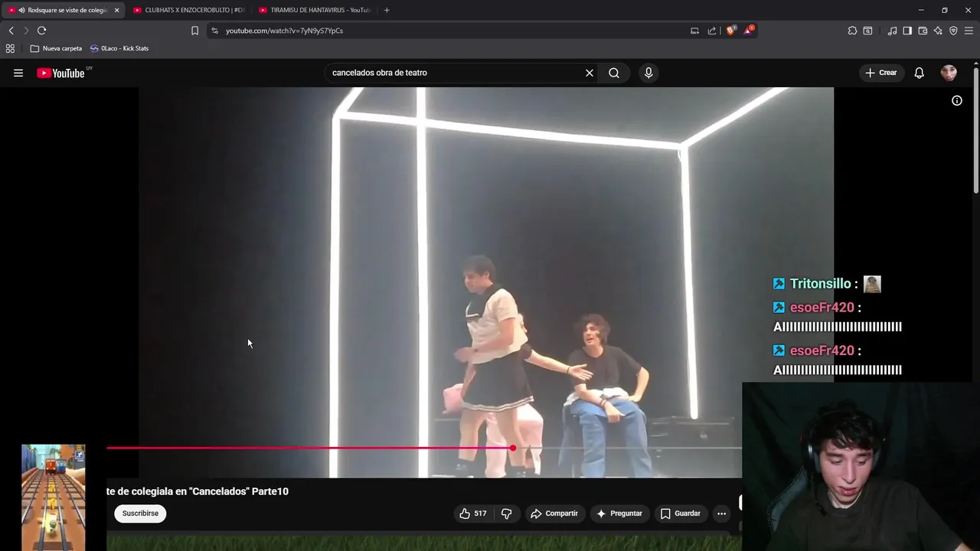980x551 pixels.
Task: Switch to CLUBHATS X ENZOCEROBULTO tab
Action: click(189, 10)
